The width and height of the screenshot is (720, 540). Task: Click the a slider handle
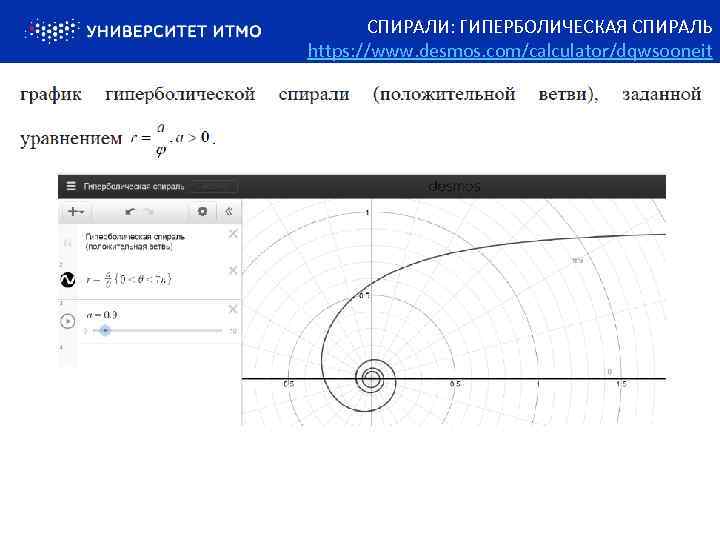(x=105, y=330)
